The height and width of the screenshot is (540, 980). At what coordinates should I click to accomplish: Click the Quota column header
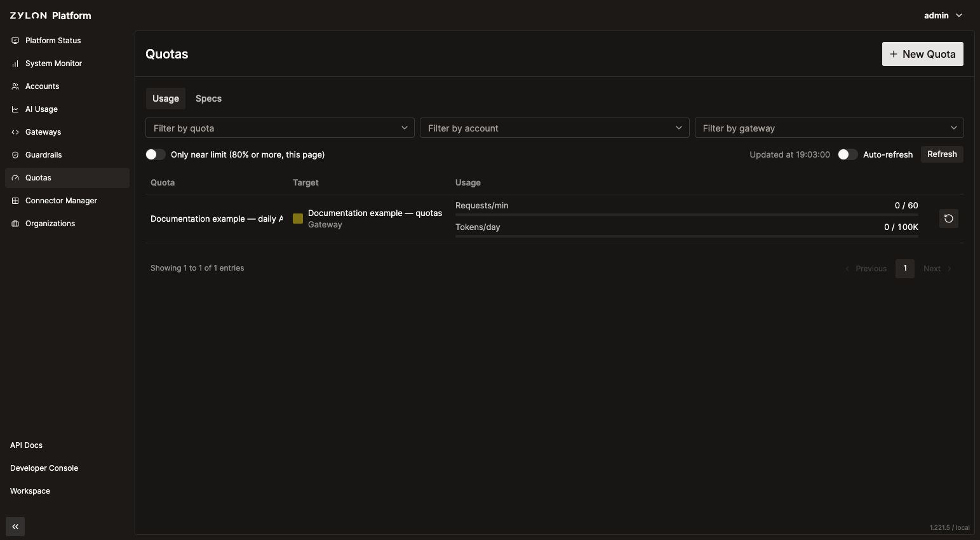click(163, 182)
